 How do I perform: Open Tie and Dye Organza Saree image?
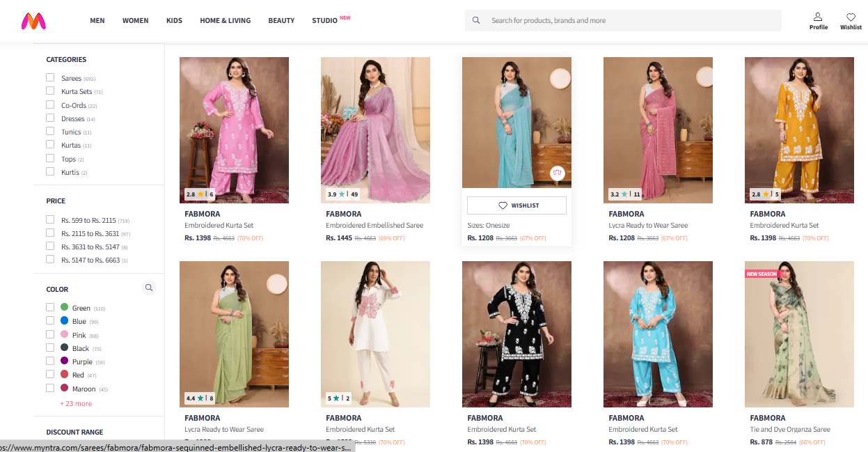[x=799, y=334]
